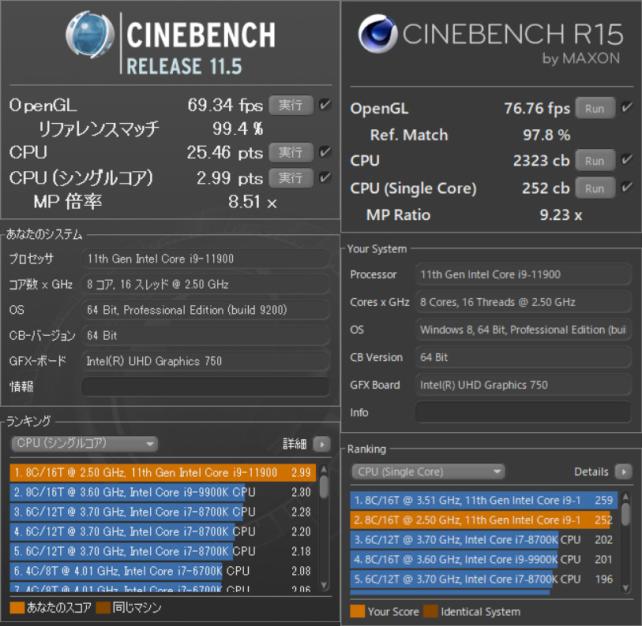
Task: Click Cores x GHz field in R15
Action: point(523,302)
